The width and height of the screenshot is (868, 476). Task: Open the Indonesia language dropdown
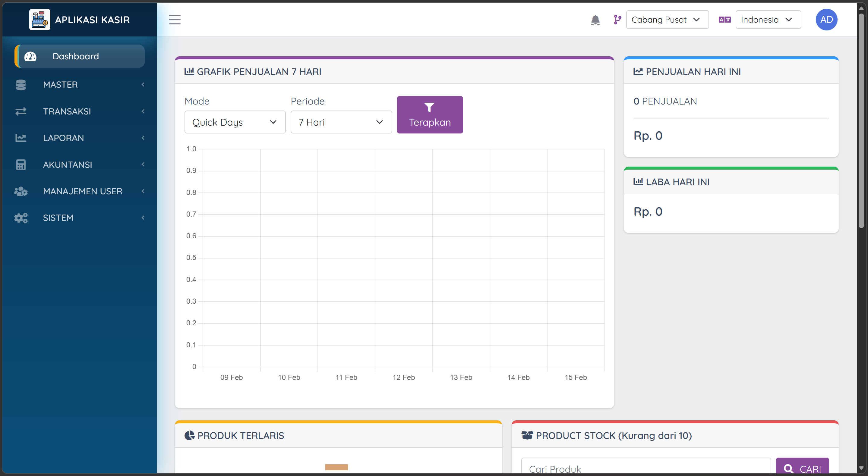pos(768,20)
